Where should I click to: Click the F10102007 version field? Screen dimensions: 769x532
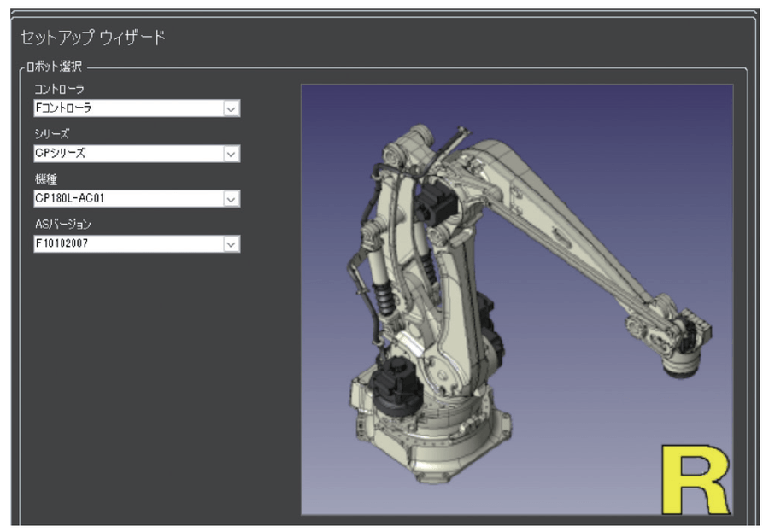125,244
